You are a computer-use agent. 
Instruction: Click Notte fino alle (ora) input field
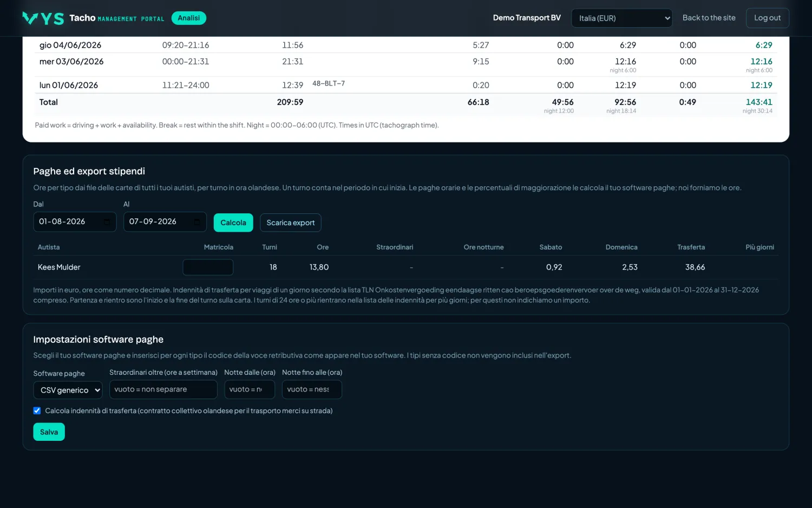312,389
